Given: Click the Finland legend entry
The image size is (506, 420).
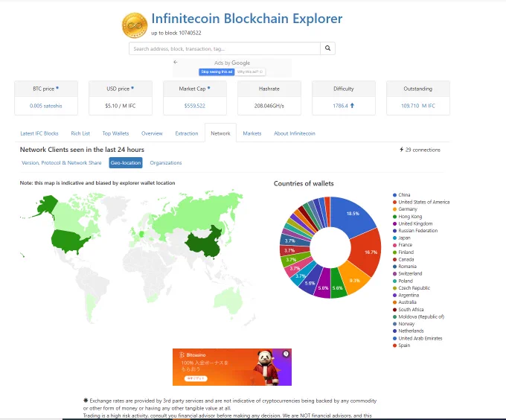Looking at the screenshot, I should point(403,252).
